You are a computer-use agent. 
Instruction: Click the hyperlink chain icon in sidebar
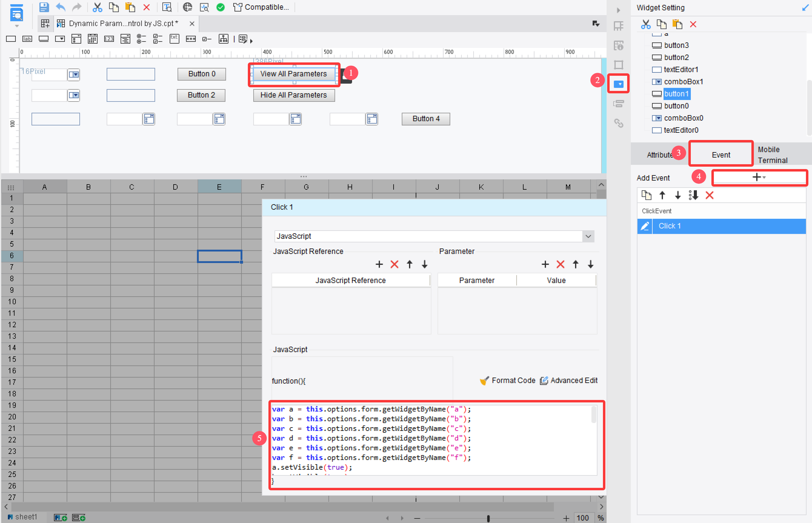pos(618,123)
